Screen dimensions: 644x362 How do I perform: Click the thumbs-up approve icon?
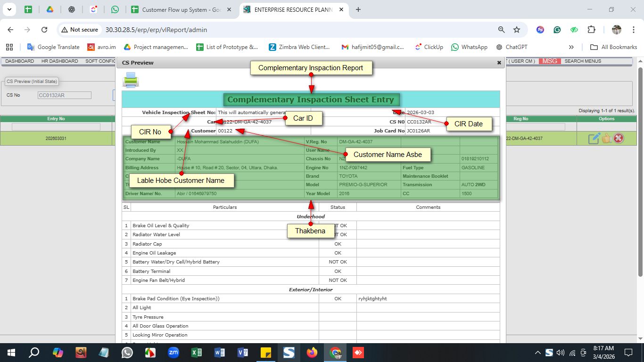click(606, 138)
